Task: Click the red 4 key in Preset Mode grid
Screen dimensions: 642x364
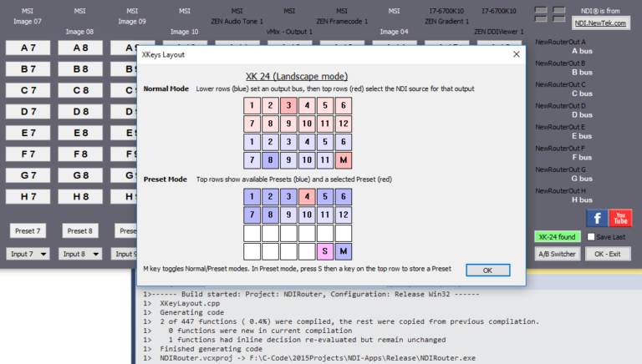Action: tap(306, 197)
